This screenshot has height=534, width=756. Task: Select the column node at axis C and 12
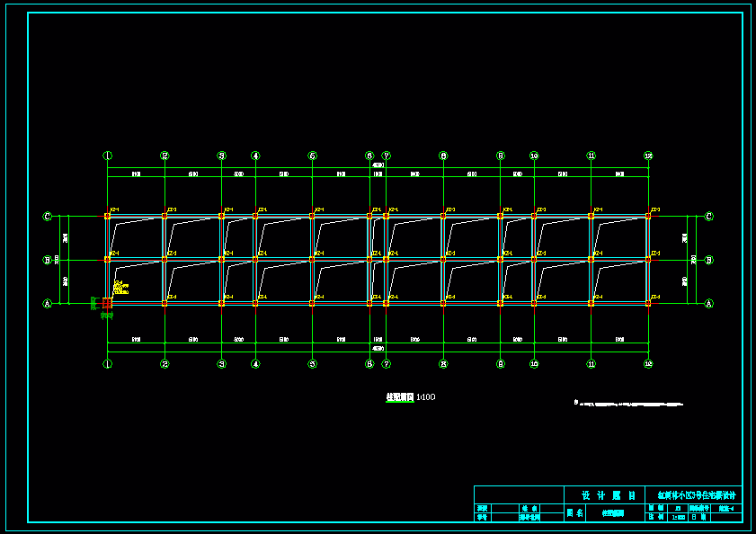[x=648, y=216]
